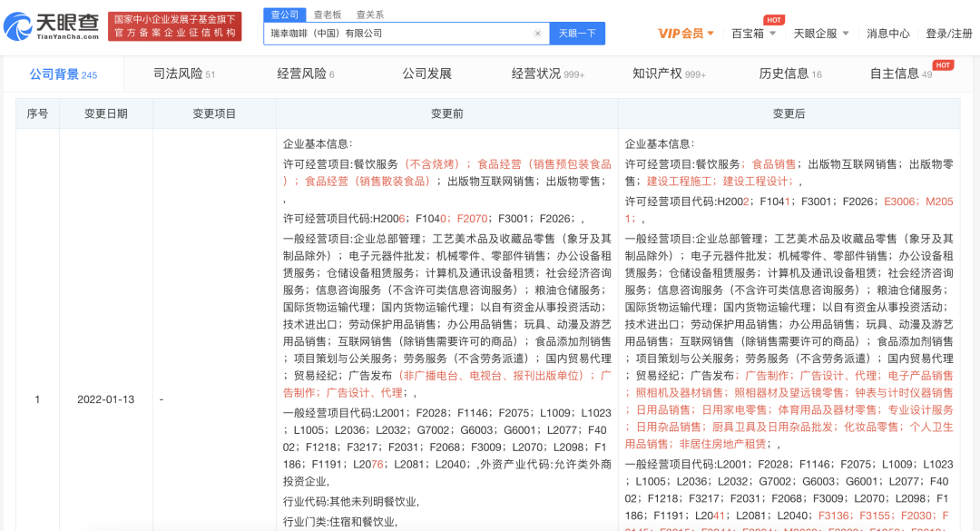
Task: Go to 消息中心
Action: pos(888,34)
